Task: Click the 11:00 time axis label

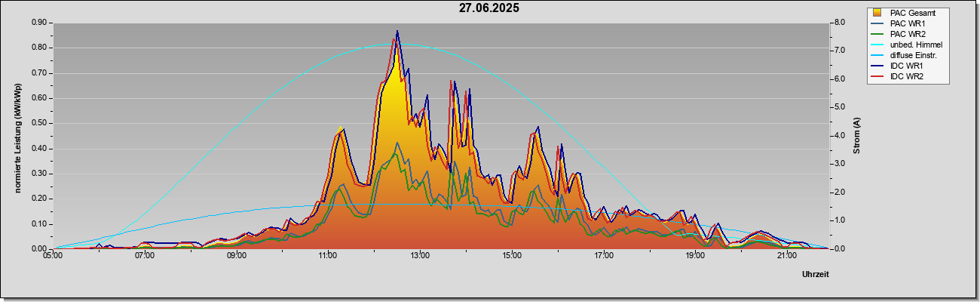Action: pos(328,255)
